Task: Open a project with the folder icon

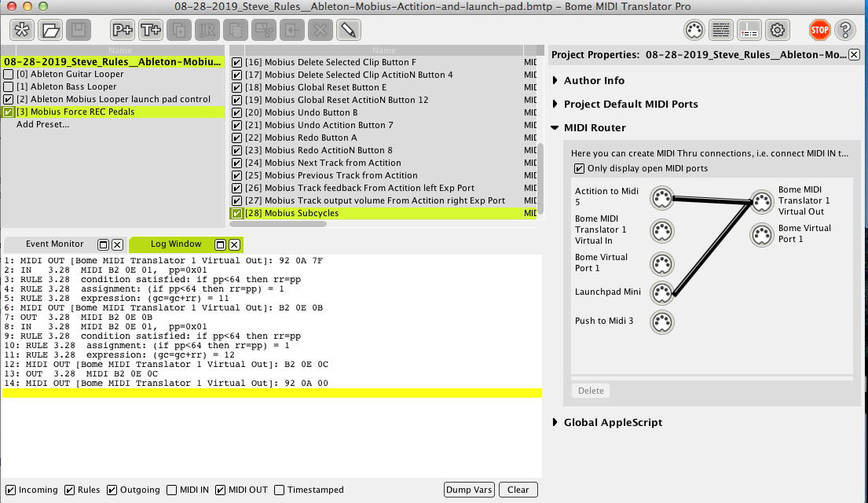Action: (x=50, y=30)
